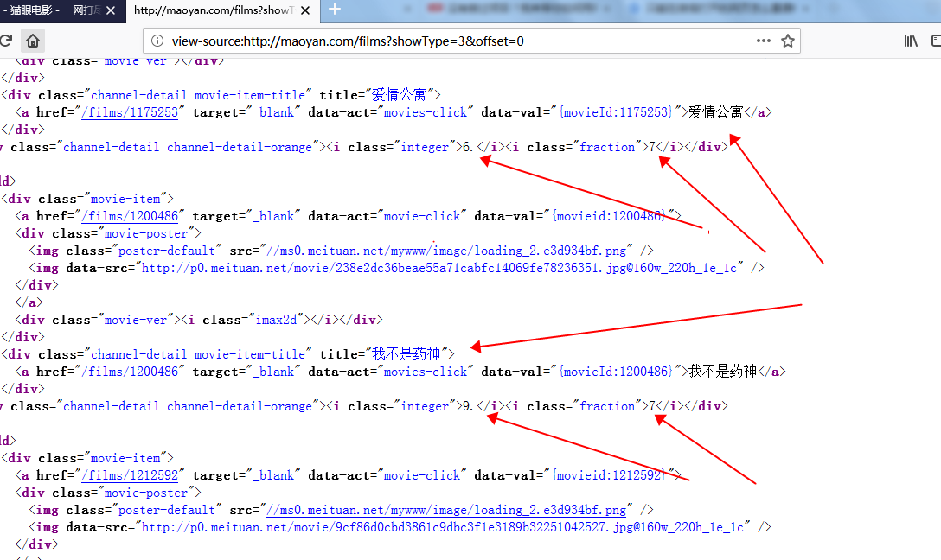Image resolution: width=941 pixels, height=560 pixels.
Task: Click title attribute value 爱情公寓
Action: 399,95
